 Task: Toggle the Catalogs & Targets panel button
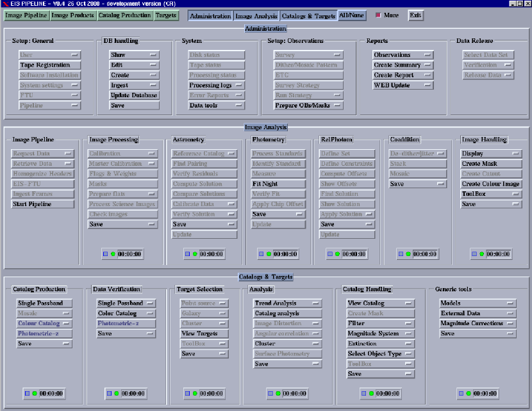coord(308,15)
